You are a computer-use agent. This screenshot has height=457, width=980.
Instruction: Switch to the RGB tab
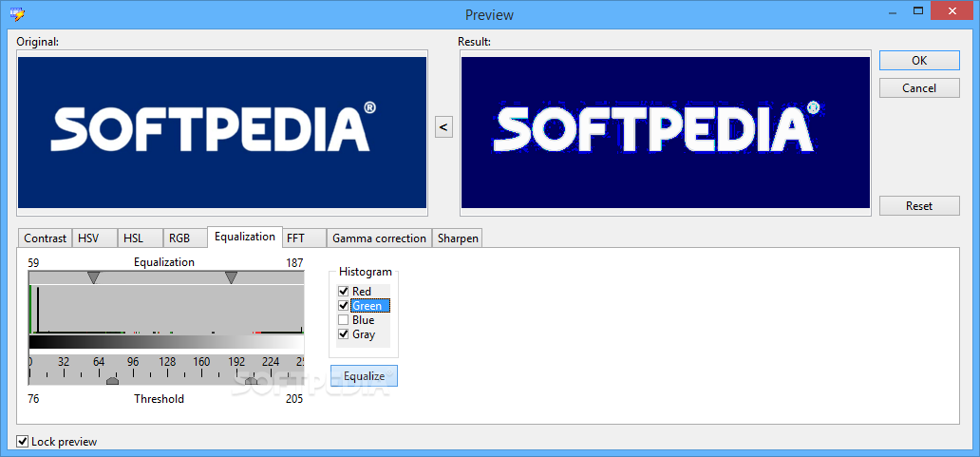[x=185, y=238]
